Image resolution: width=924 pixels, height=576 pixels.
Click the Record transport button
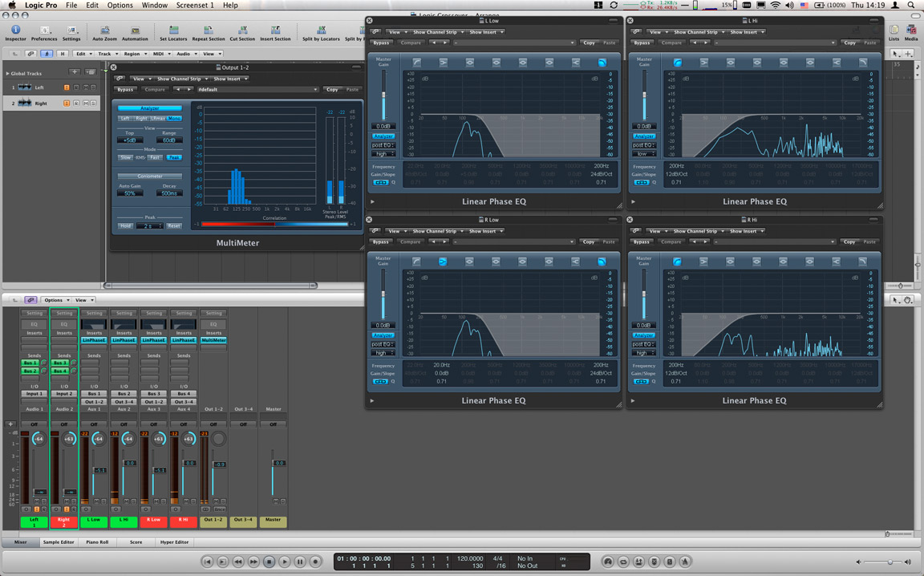315,562
